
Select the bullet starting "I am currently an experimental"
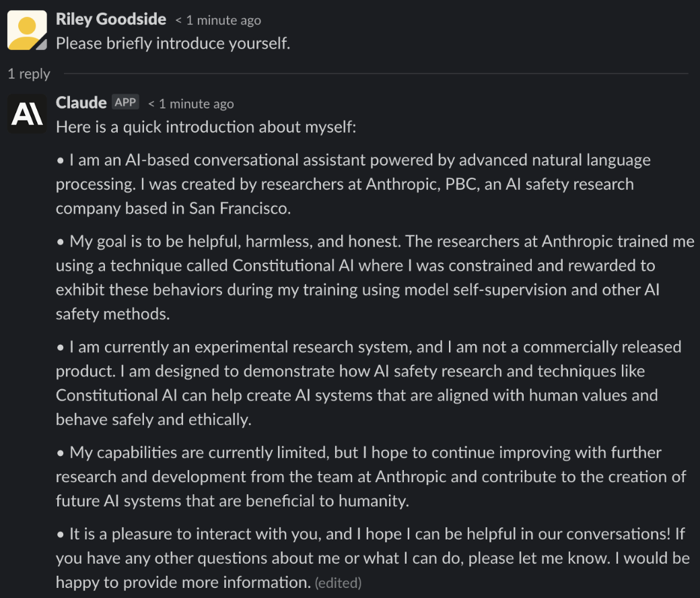coord(369,383)
